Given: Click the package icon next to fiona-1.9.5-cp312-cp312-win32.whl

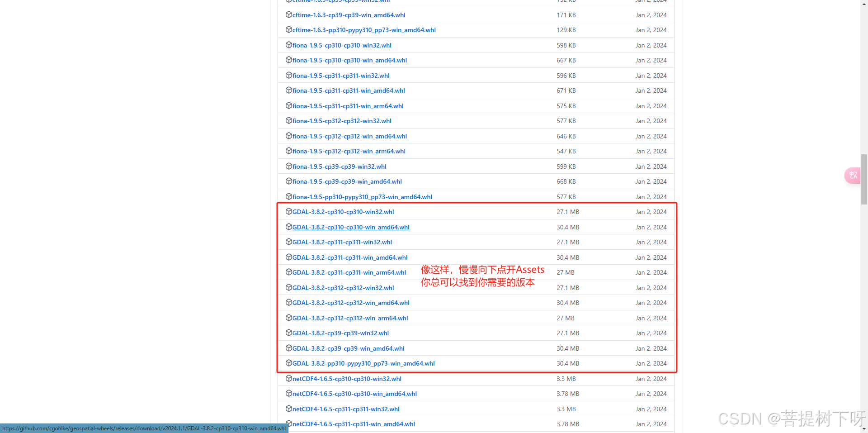Looking at the screenshot, I should pos(288,120).
